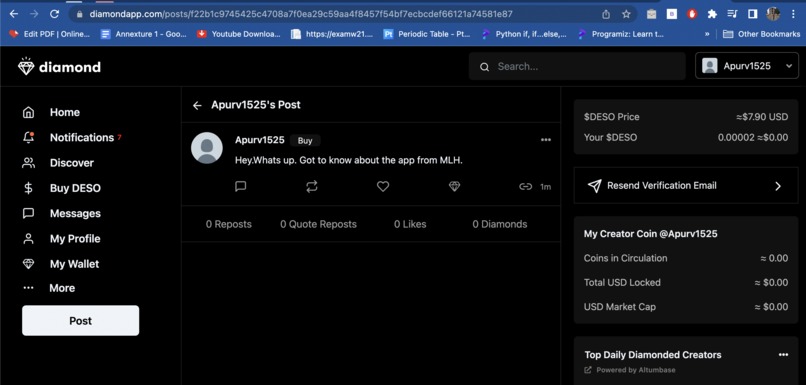806x385 pixels.
Task: Click the USD Market Cap row
Action: tap(686, 307)
